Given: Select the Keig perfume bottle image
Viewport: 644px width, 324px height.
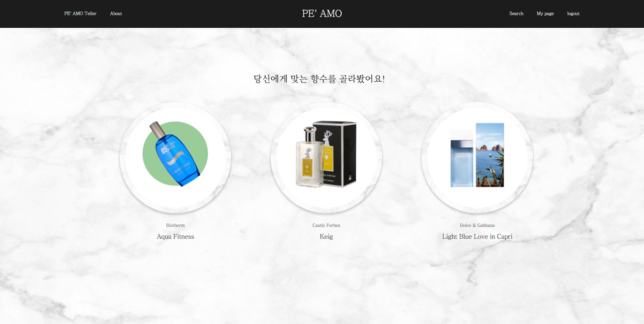Looking at the screenshot, I should tap(326, 158).
